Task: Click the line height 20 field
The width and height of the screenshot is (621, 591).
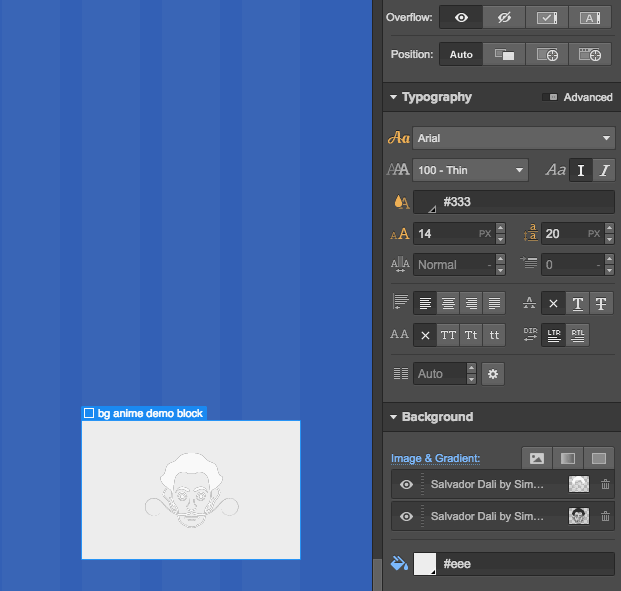Action: pos(572,234)
